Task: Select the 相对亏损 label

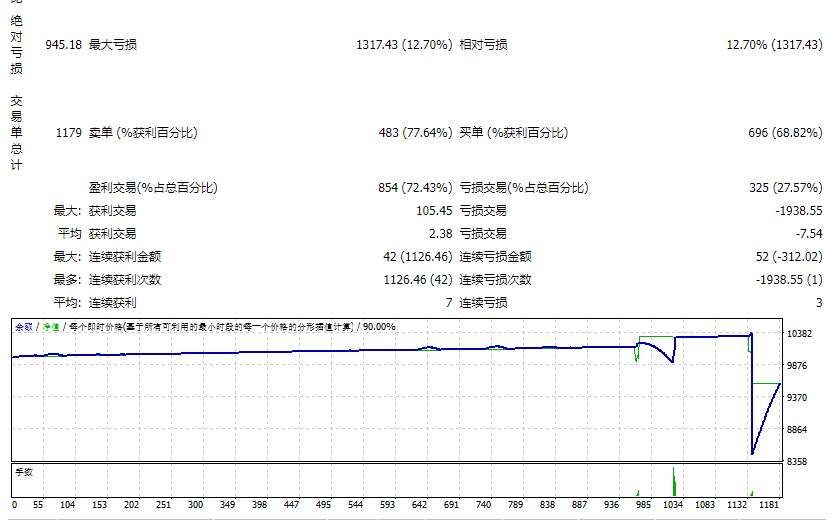Action: [483, 45]
